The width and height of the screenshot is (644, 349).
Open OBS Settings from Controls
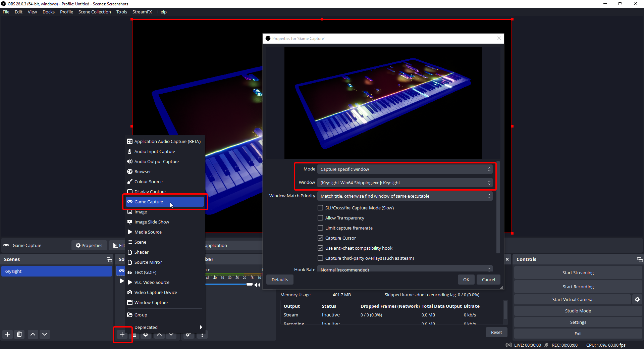pos(578,322)
